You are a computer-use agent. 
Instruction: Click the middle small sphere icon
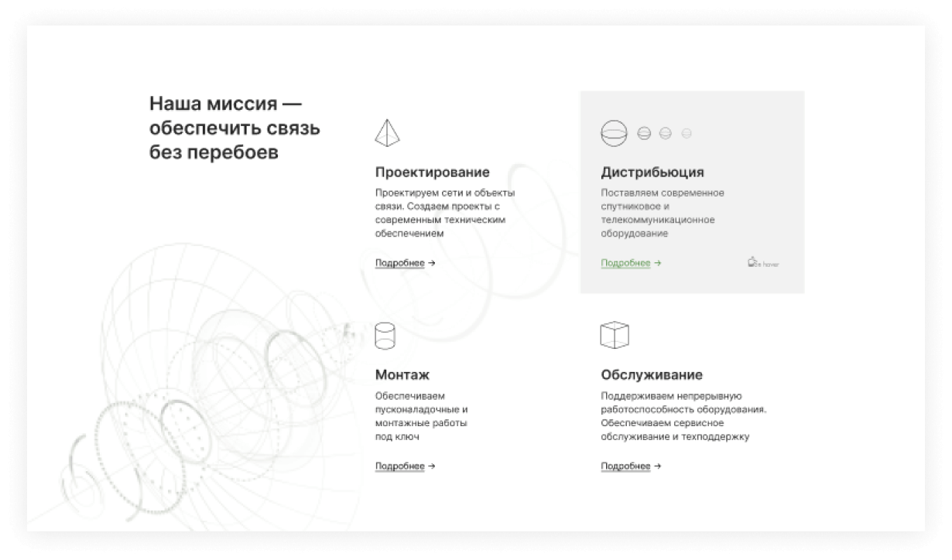click(x=665, y=133)
